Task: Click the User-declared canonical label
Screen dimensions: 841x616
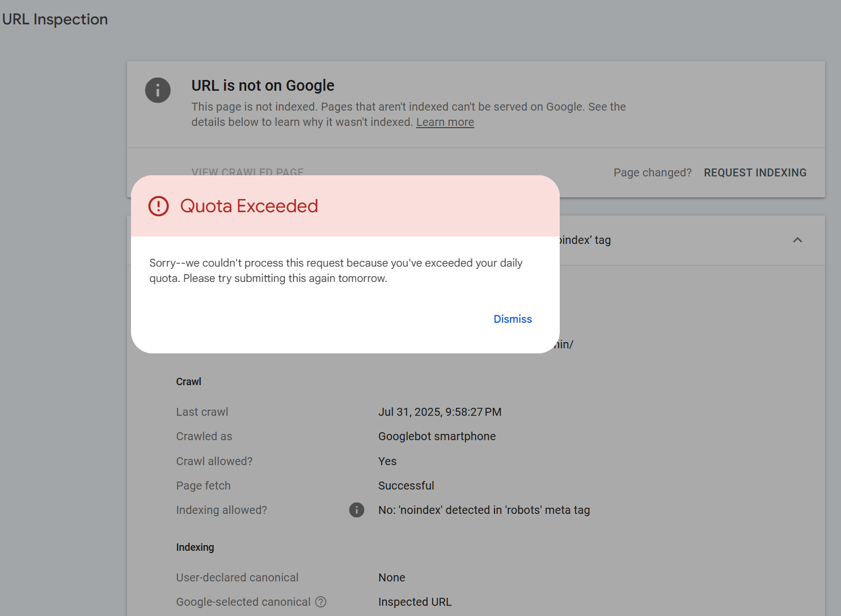Action: (238, 577)
